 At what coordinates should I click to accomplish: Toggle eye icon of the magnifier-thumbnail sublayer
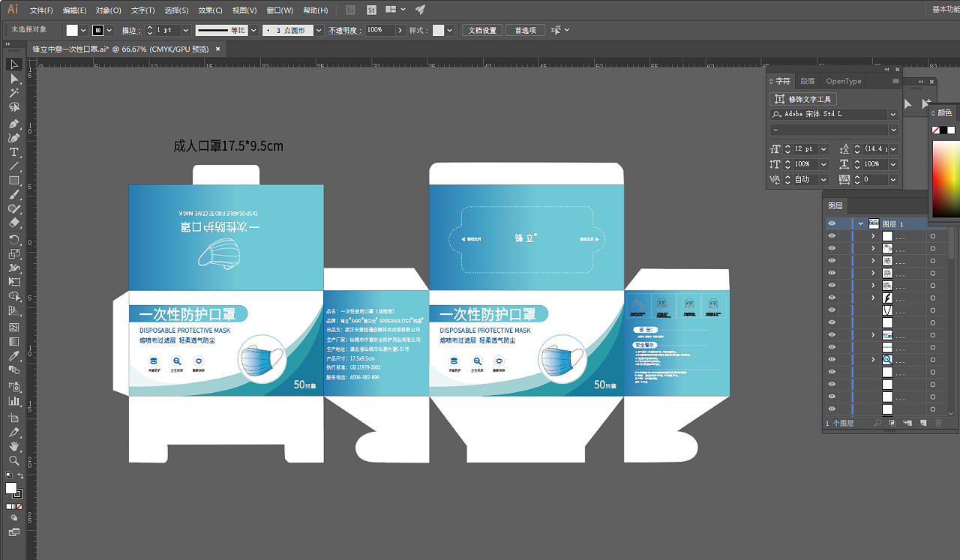(x=832, y=360)
